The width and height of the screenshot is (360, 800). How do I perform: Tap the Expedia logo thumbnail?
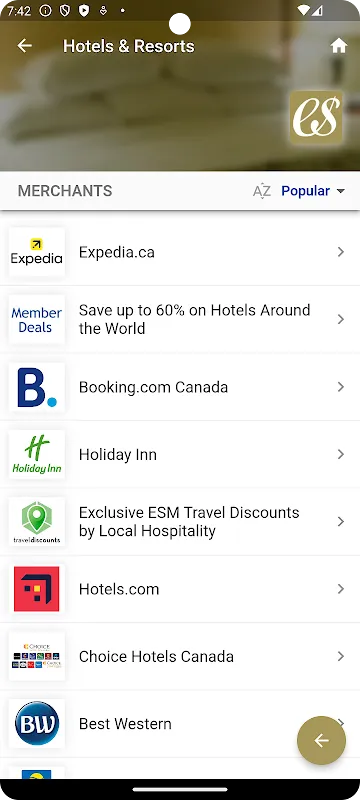(37, 252)
